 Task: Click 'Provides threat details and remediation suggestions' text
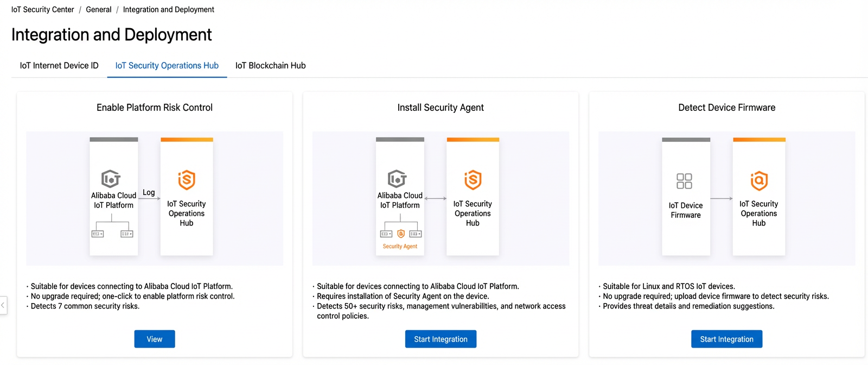coord(688,306)
